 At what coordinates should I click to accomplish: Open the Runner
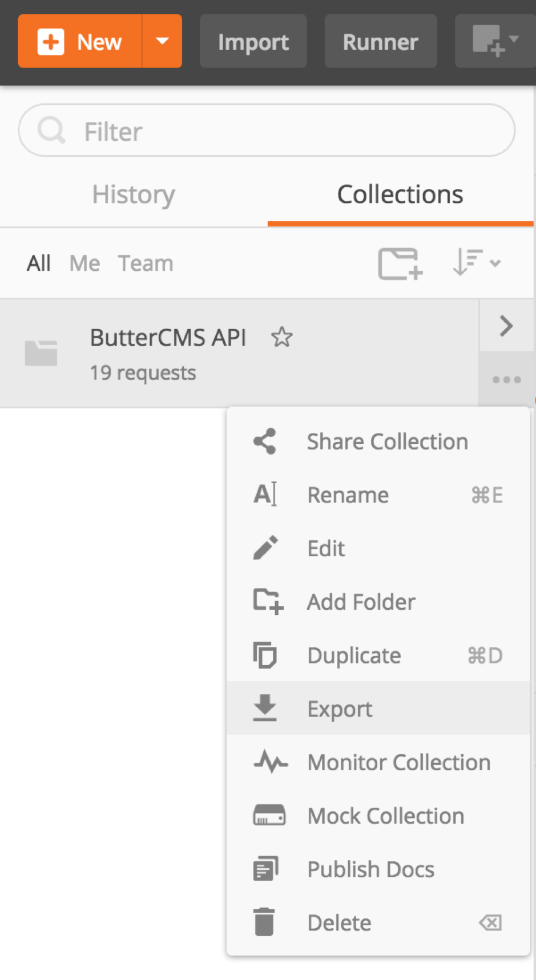(x=380, y=42)
